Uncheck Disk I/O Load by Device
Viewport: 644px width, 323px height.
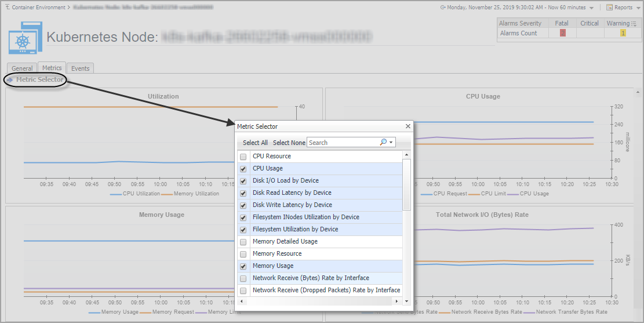tap(243, 181)
